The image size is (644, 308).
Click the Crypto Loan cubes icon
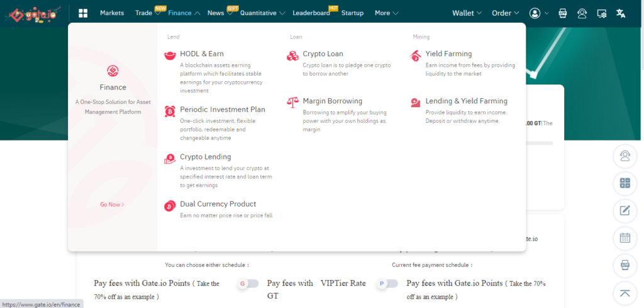click(293, 56)
